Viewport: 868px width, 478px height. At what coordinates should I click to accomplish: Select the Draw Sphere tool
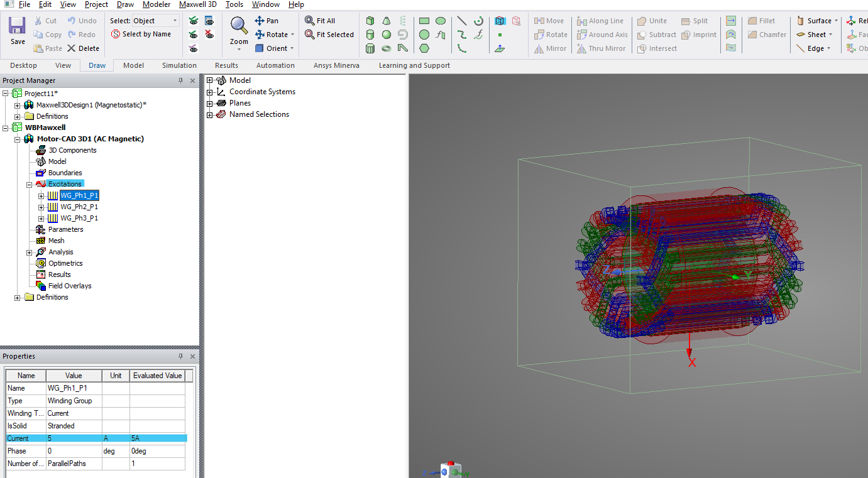tap(387, 35)
